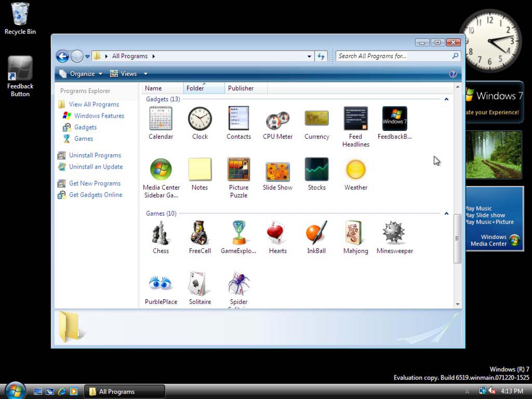Open the Stocks gadget
532x399 pixels.
tap(317, 174)
